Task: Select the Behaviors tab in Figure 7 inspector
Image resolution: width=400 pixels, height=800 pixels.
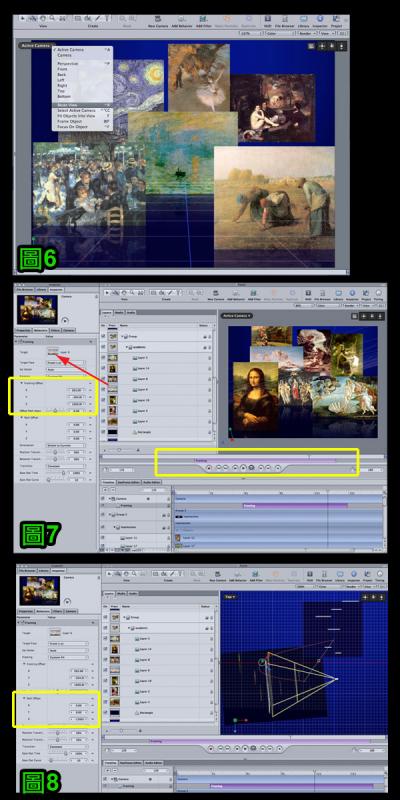Action: [43, 330]
